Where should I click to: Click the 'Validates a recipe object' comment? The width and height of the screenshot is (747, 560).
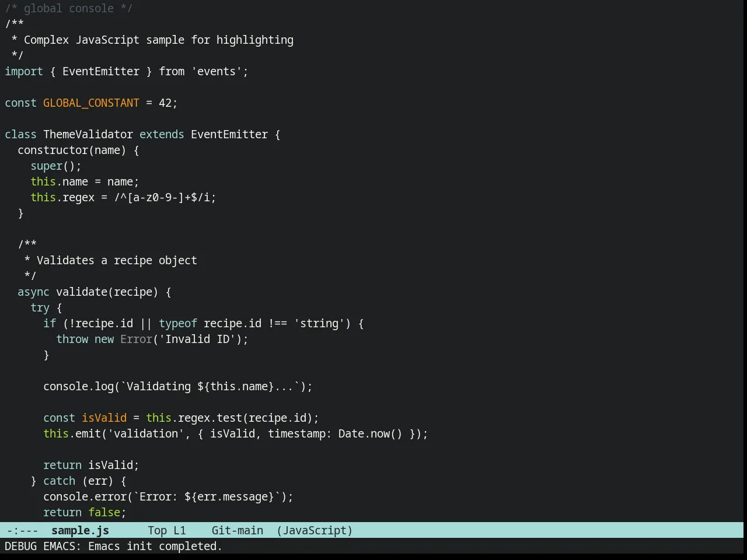pyautogui.click(x=117, y=260)
